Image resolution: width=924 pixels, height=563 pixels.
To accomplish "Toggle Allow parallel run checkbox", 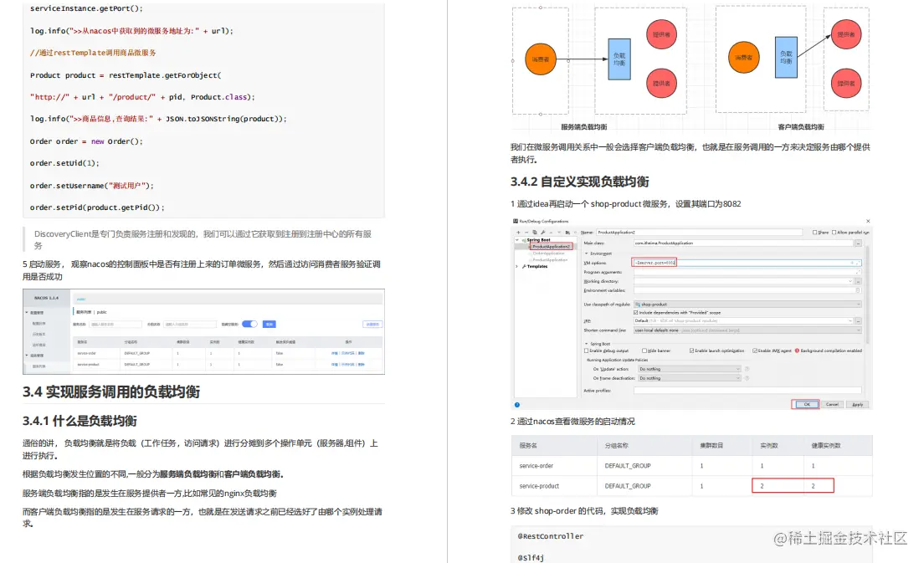I will coord(834,232).
